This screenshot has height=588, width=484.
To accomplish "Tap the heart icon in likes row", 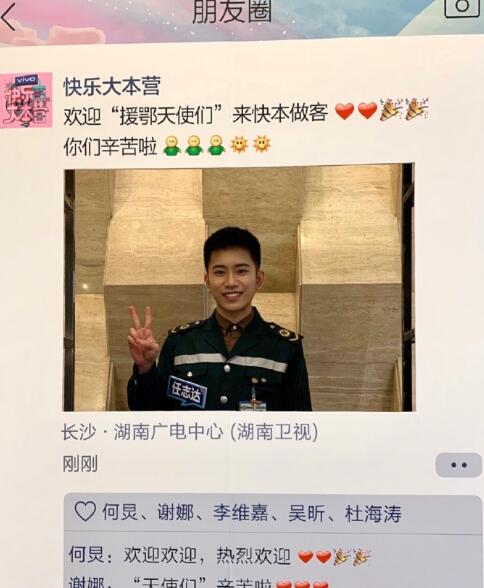I will [x=85, y=511].
